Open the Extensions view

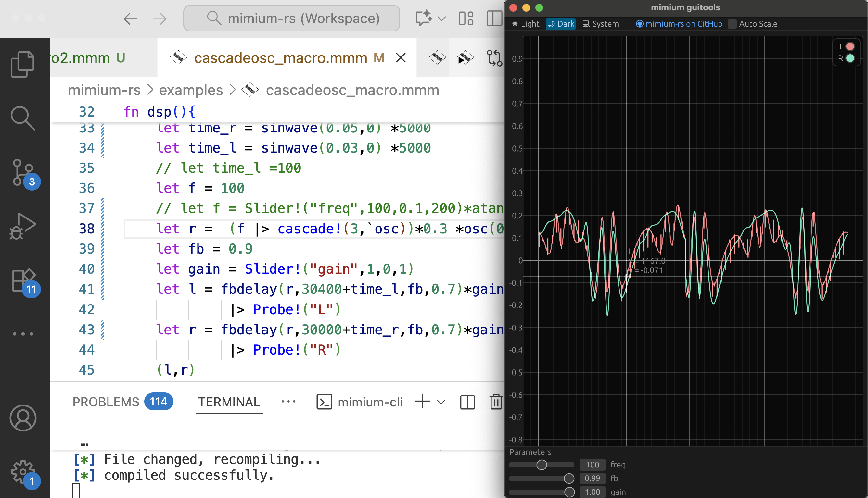23,280
